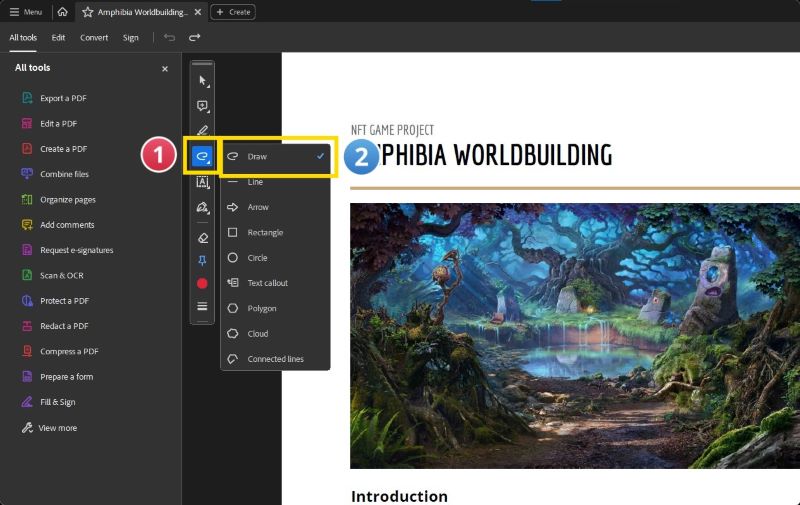The width and height of the screenshot is (800, 505).
Task: Choose Polygon shape option
Action: point(276,309)
